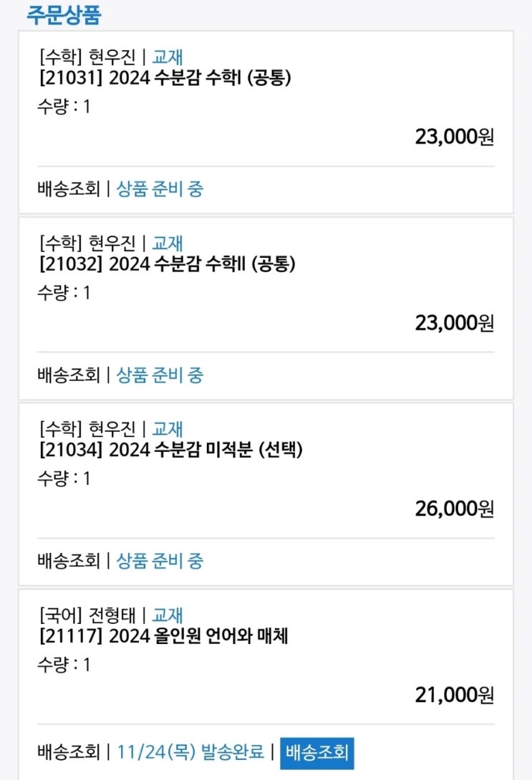Click 배송조회 label under 수분감 수학I

coord(69,189)
